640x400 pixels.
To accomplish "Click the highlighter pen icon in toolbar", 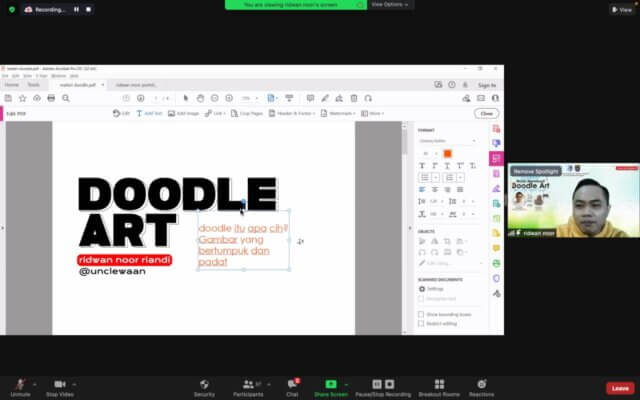I will pyautogui.click(x=325, y=98).
